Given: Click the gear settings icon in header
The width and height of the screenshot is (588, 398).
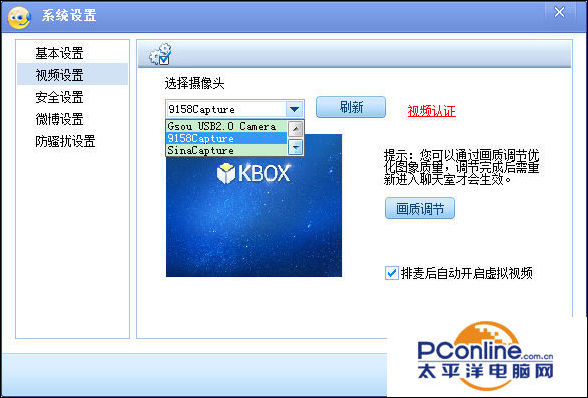Looking at the screenshot, I should pyautogui.click(x=160, y=54).
